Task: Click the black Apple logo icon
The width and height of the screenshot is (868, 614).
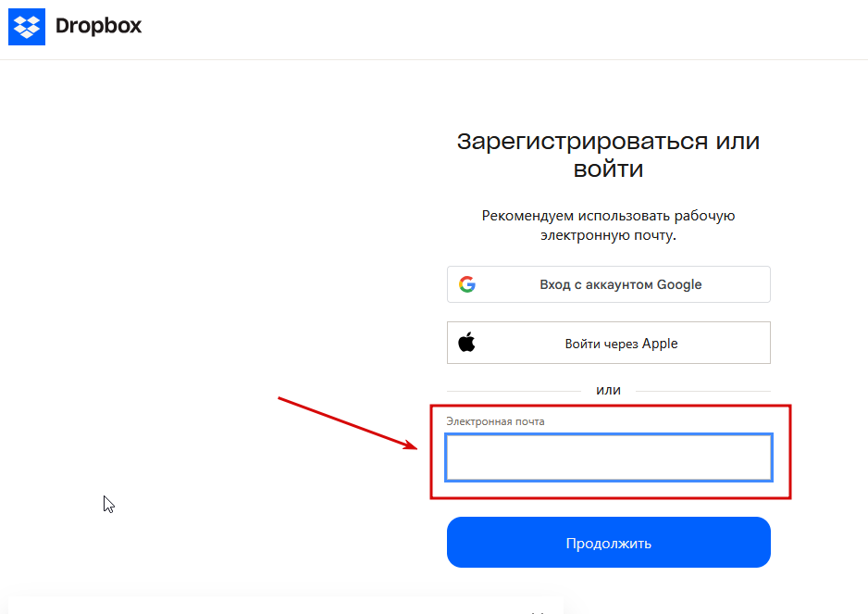Action: point(466,343)
